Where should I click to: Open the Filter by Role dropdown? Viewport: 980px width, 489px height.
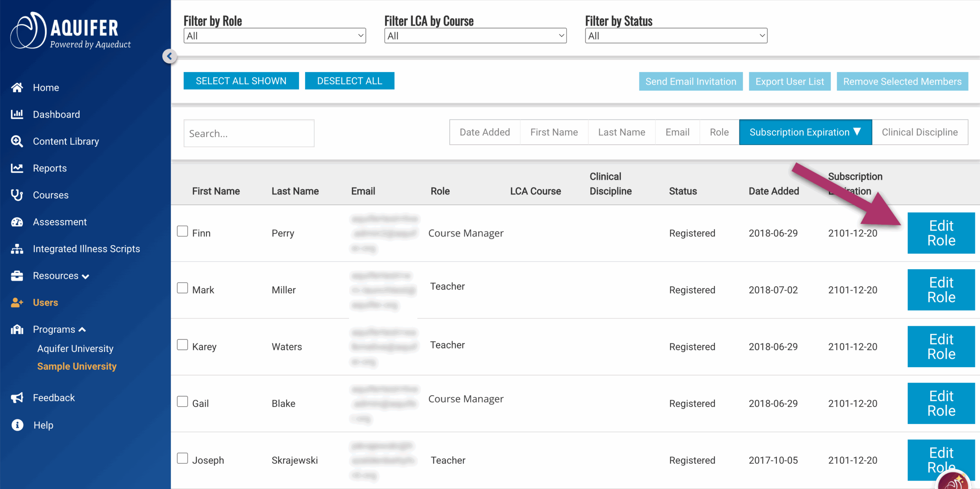click(x=274, y=36)
